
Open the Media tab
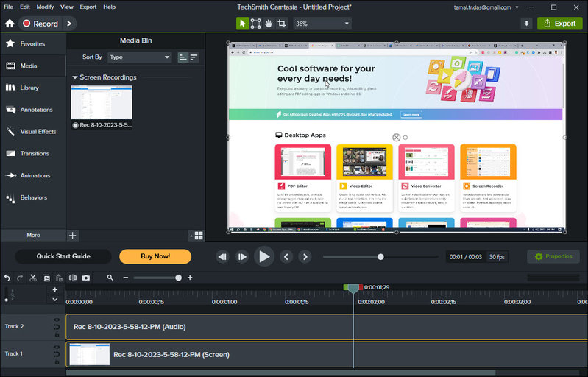point(33,66)
